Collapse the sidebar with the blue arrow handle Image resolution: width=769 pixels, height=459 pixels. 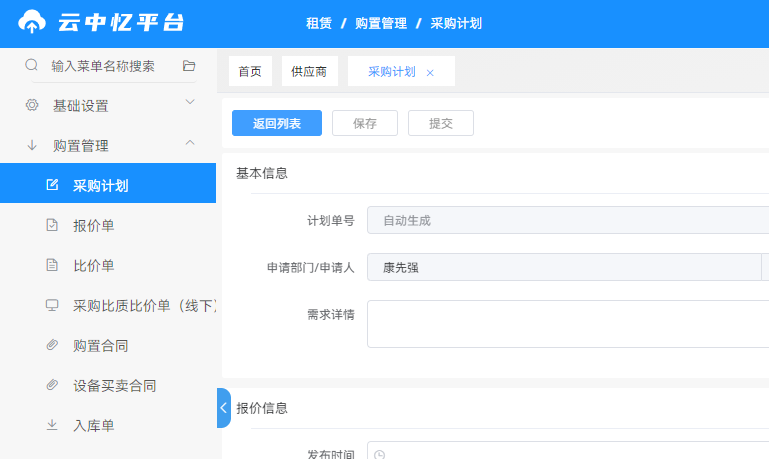click(x=224, y=408)
